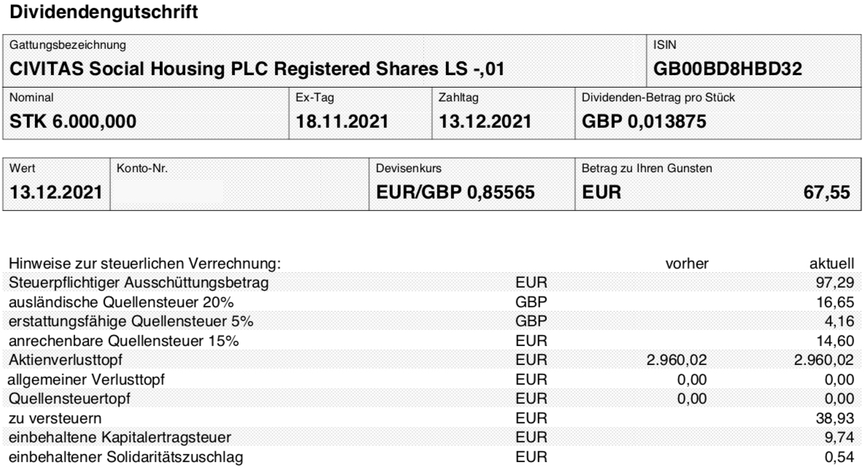868x468 pixels.
Task: Select the Steuerpflichtiger Ausschüttungsbetrag row
Action: click(x=431, y=283)
